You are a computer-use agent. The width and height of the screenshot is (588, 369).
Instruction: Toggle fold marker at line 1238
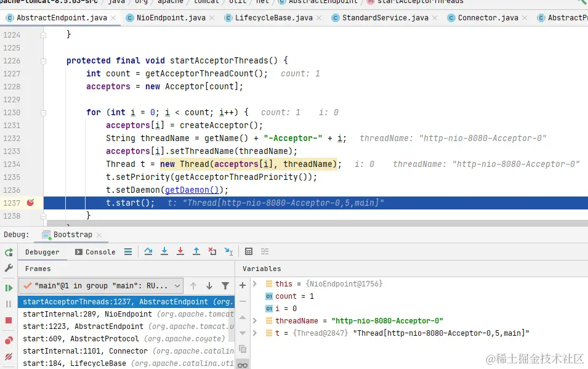pyautogui.click(x=44, y=216)
